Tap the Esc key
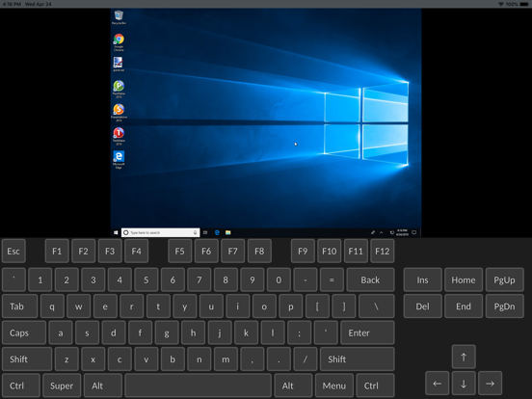Image resolution: width=532 pixels, height=399 pixels. tap(13, 252)
